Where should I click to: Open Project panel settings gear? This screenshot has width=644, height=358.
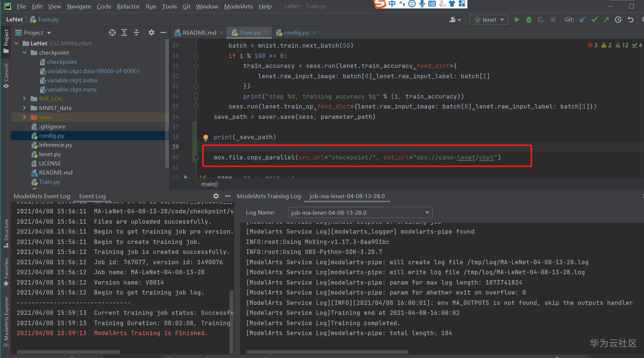click(151, 32)
